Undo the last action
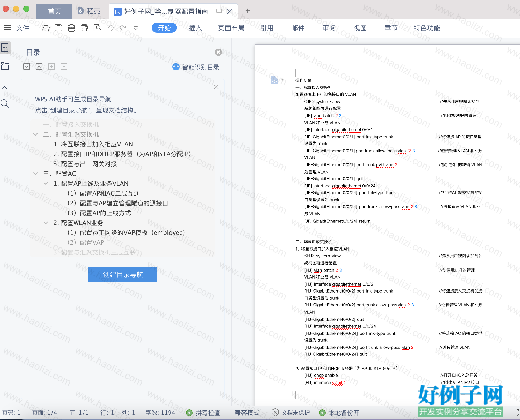The width and height of the screenshot is (520, 420). tap(110, 28)
